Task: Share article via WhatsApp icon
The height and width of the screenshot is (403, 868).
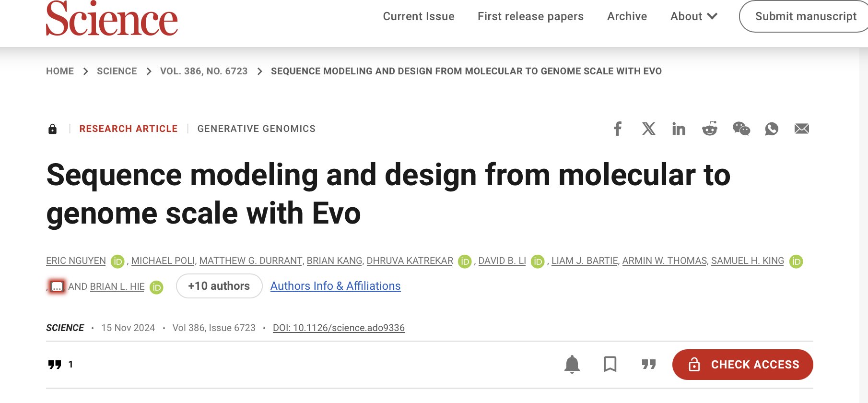Action: [772, 129]
